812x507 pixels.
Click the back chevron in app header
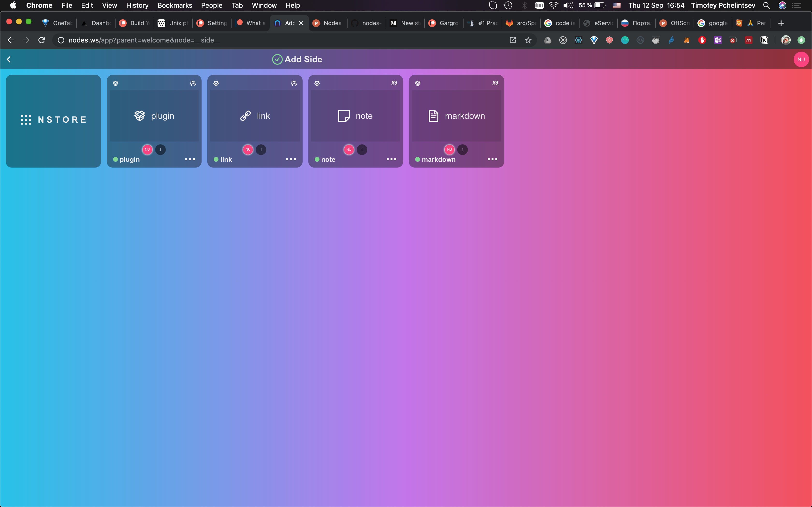point(9,59)
